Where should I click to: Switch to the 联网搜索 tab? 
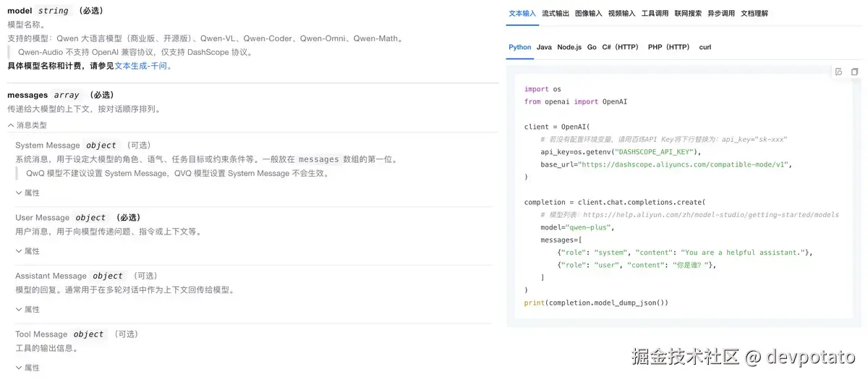tap(688, 13)
